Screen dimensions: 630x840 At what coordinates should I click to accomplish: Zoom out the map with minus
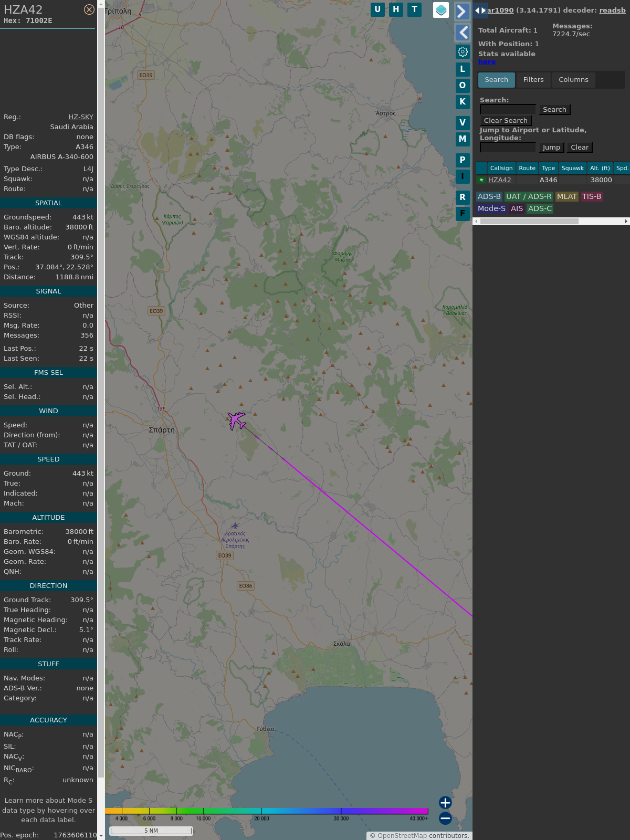coord(445,818)
